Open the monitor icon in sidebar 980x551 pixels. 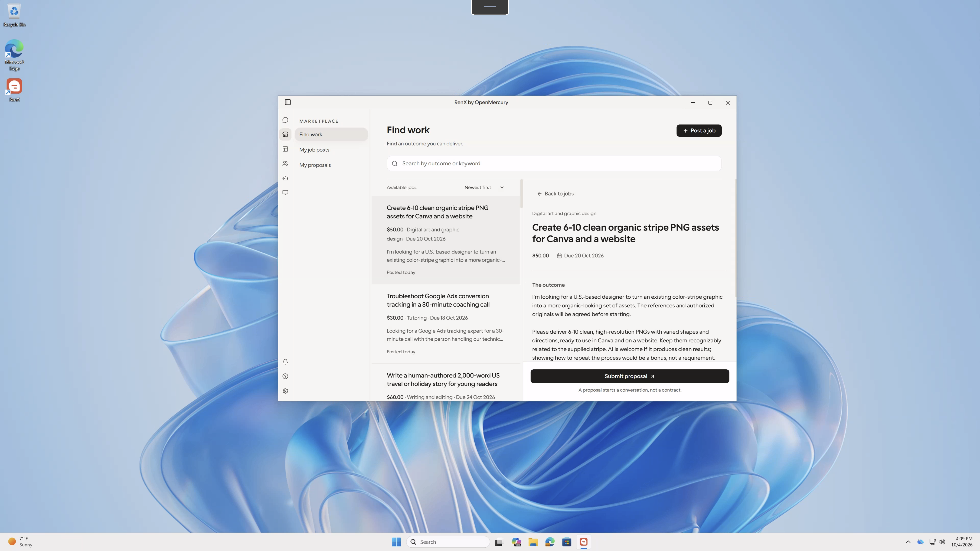pyautogui.click(x=285, y=192)
